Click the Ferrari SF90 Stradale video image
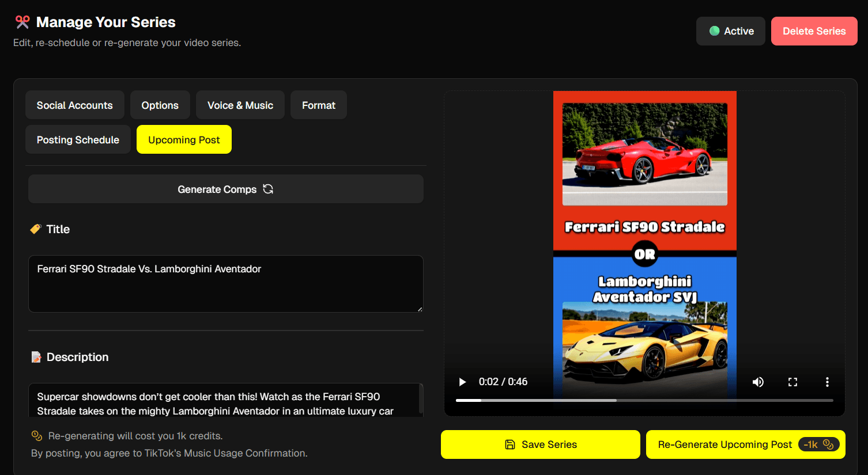The height and width of the screenshot is (475, 868). coord(645,154)
